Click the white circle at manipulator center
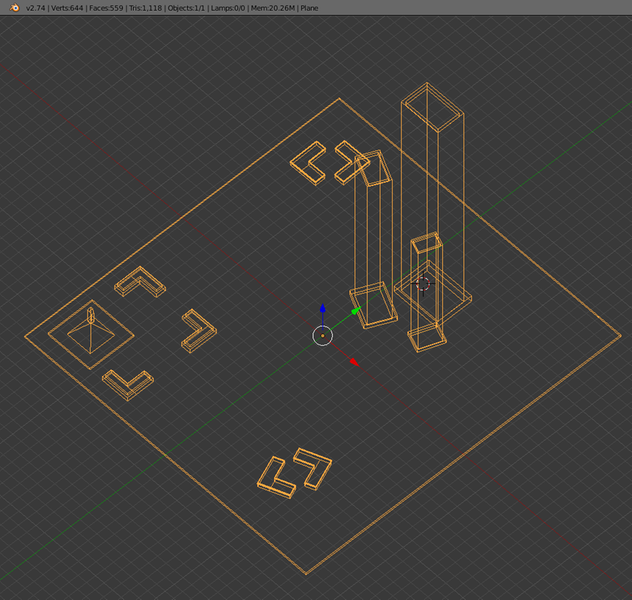The height and width of the screenshot is (600, 632). point(322,335)
